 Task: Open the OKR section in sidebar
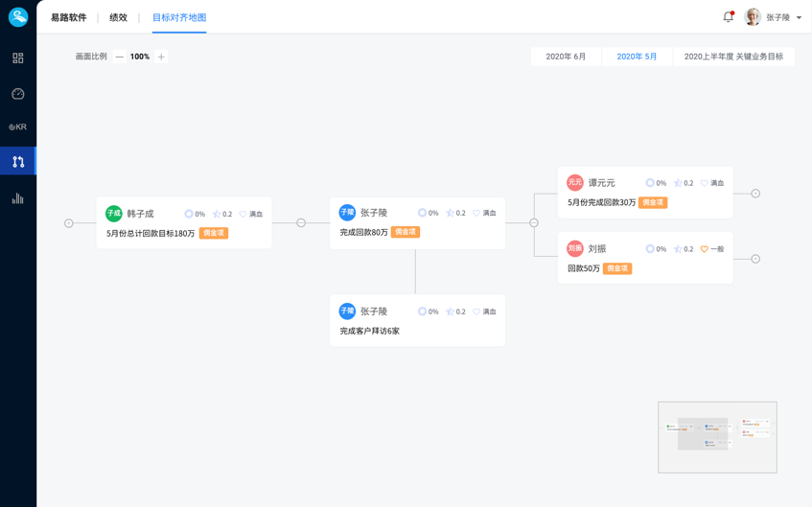[x=18, y=127]
